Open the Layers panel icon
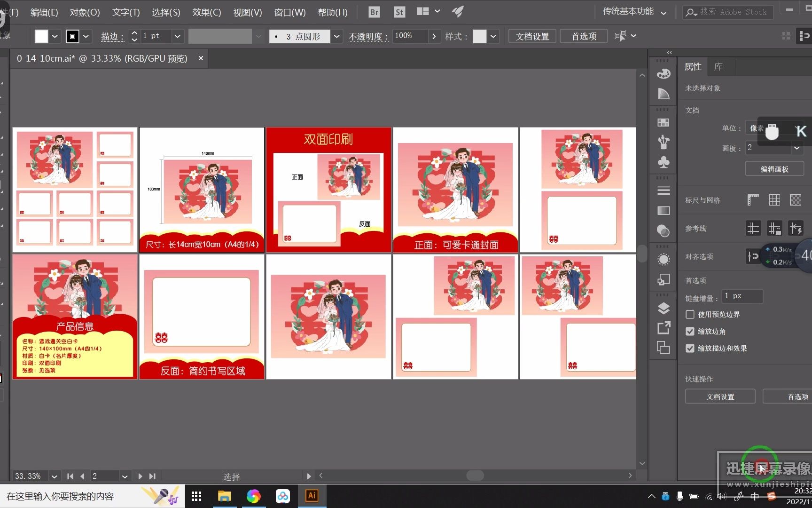The width and height of the screenshot is (812, 508). coord(664,309)
